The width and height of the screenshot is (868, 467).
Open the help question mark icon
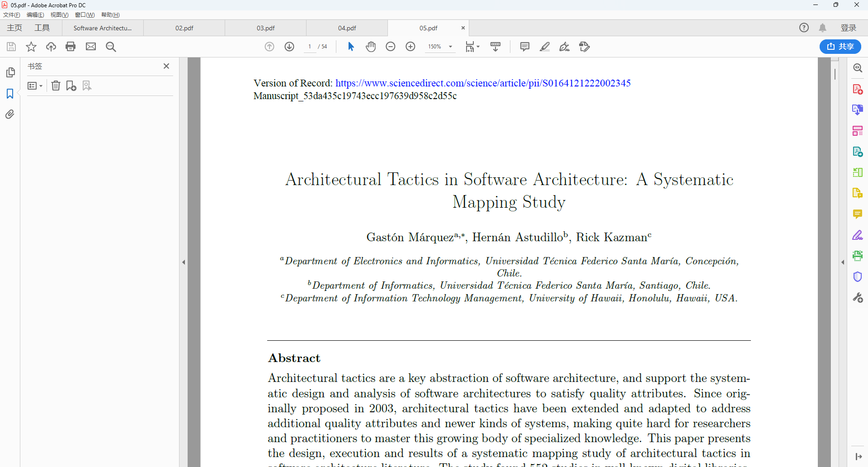point(804,28)
